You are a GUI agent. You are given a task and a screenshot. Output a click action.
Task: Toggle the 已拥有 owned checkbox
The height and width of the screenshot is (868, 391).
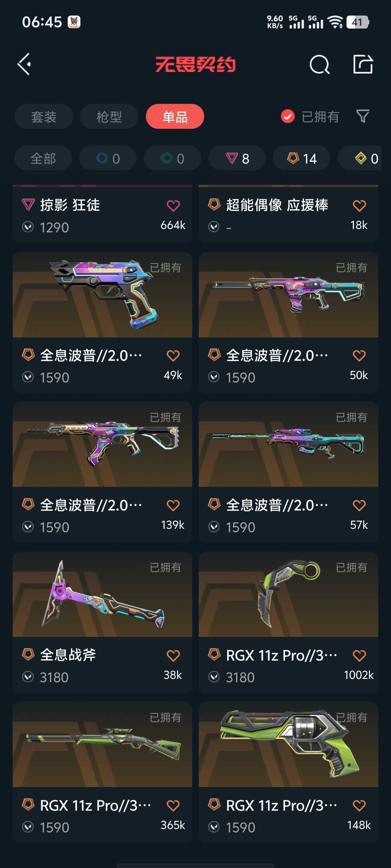pos(288,116)
